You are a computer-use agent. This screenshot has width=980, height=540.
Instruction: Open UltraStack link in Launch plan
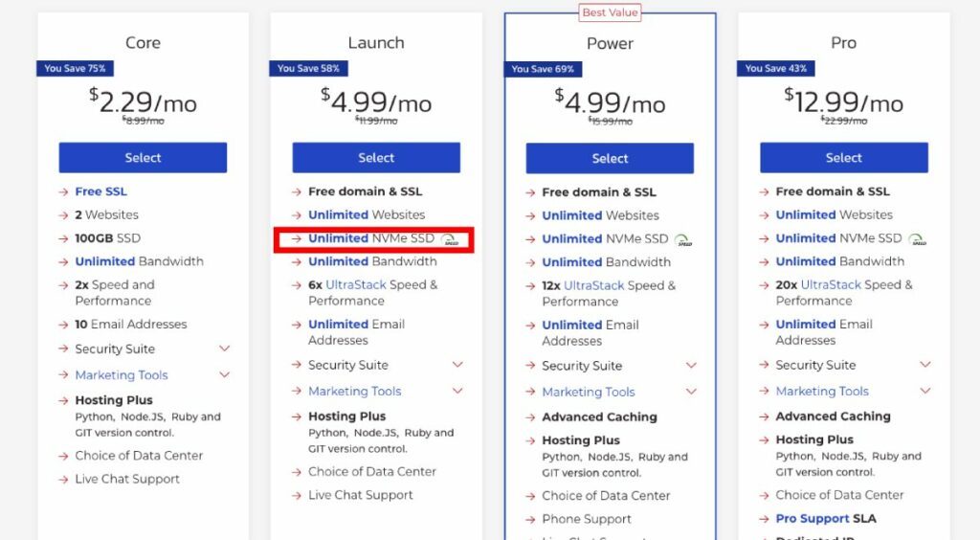coord(355,284)
